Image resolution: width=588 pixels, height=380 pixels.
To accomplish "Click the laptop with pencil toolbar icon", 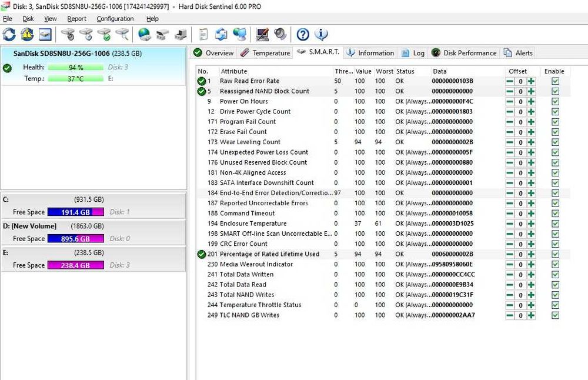I will (x=262, y=35).
